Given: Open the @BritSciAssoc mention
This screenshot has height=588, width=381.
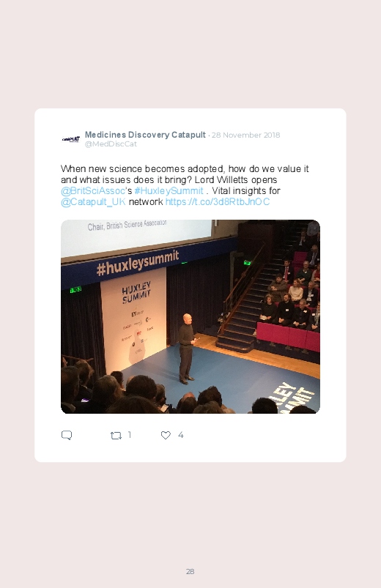Looking at the screenshot, I should [93, 191].
